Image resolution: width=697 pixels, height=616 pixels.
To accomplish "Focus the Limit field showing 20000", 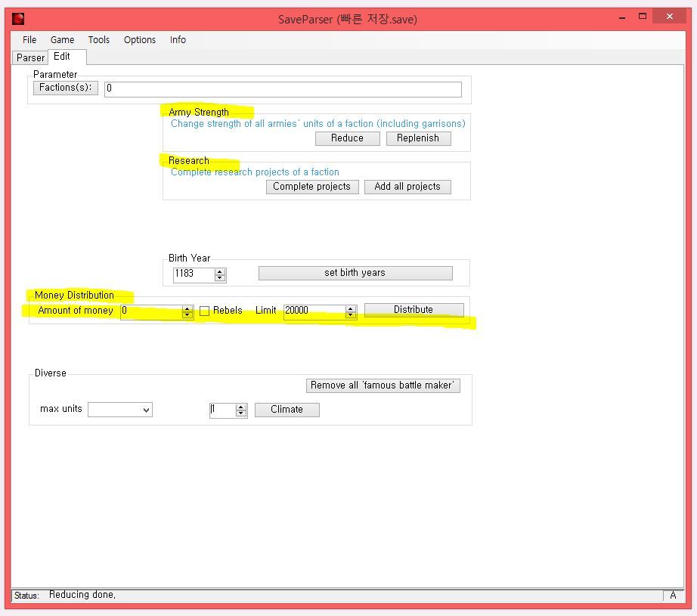I will pyautogui.click(x=314, y=311).
